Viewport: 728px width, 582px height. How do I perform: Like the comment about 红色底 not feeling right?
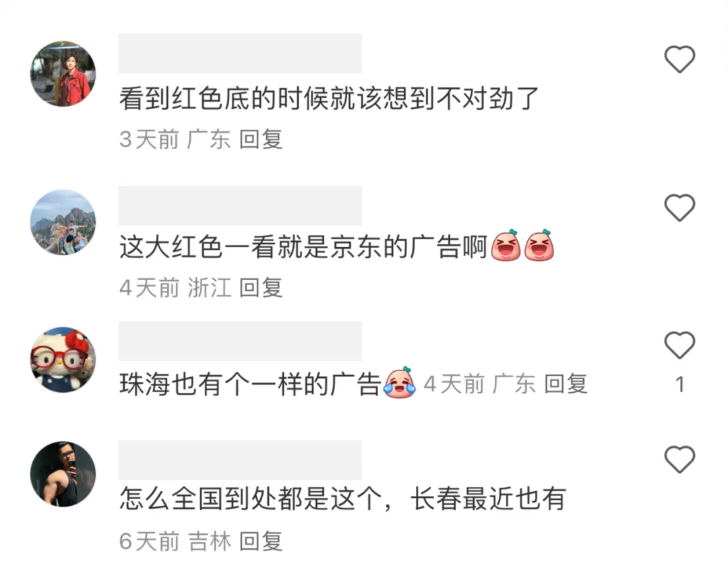point(679,59)
